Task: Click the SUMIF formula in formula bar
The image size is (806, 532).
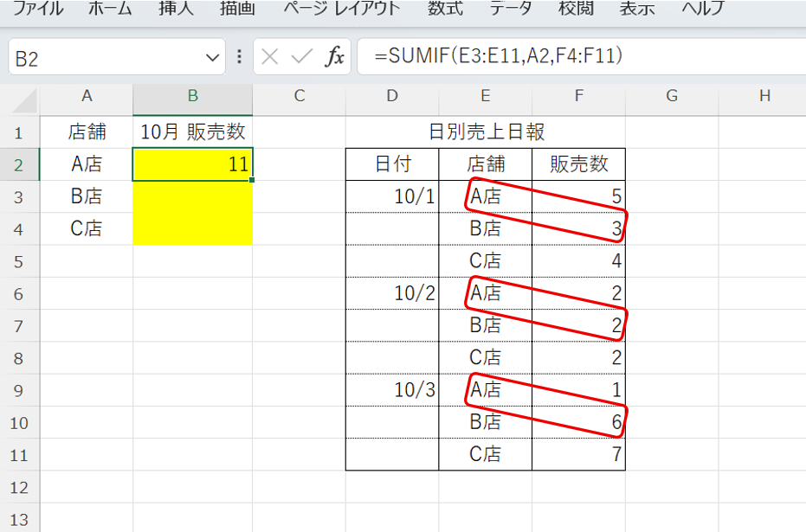Action: point(499,57)
